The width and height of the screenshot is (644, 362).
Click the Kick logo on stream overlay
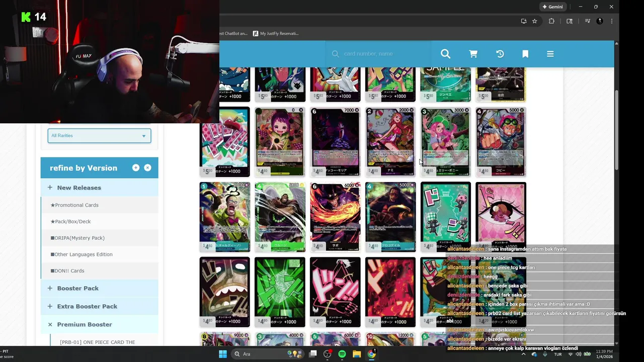tap(26, 17)
